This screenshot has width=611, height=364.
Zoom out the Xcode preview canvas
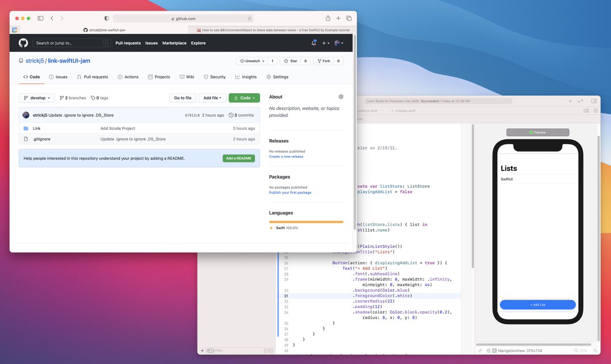576,350
